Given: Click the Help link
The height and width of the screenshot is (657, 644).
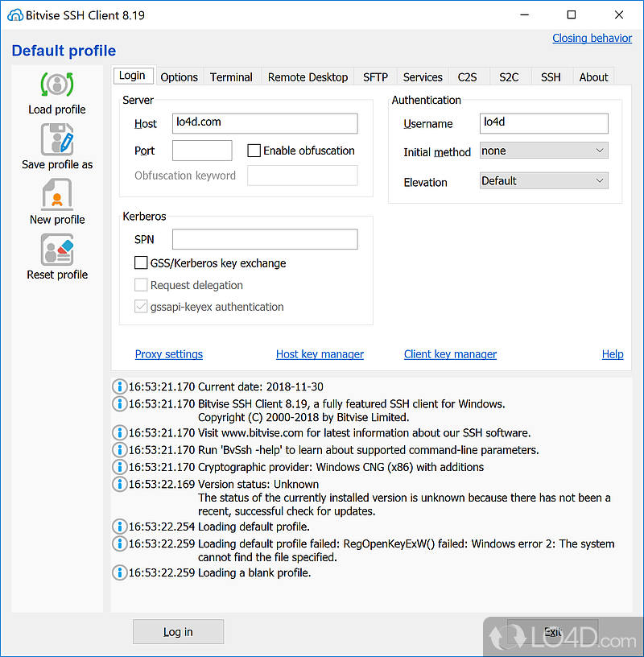Looking at the screenshot, I should (613, 354).
